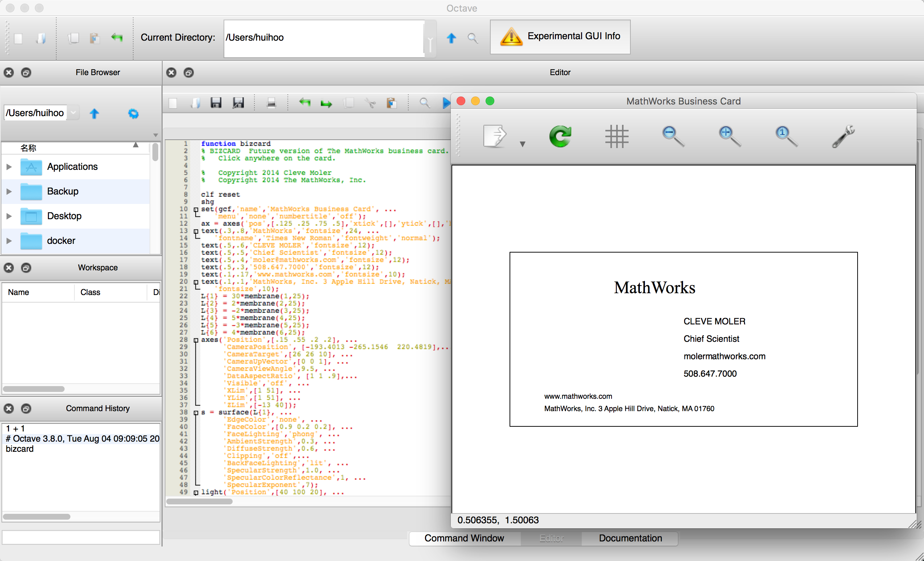924x561 pixels.
Task: Click the Current Directory path field
Action: [x=324, y=38]
